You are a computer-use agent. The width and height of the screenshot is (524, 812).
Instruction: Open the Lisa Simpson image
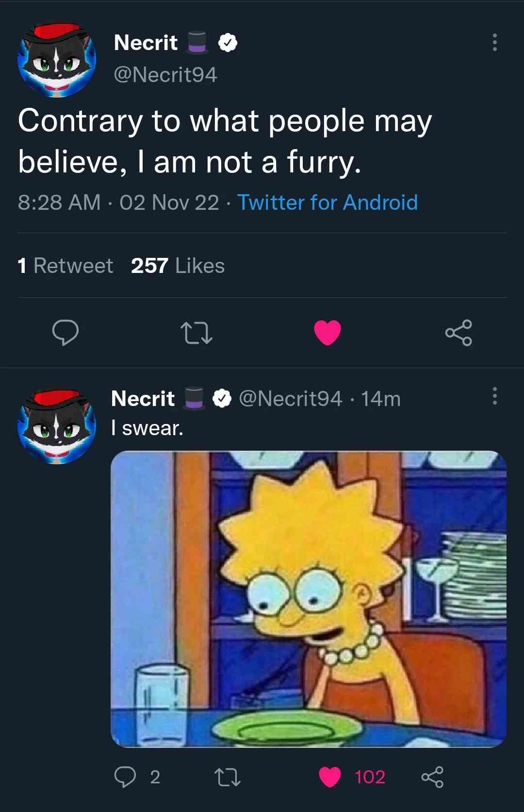click(x=309, y=599)
